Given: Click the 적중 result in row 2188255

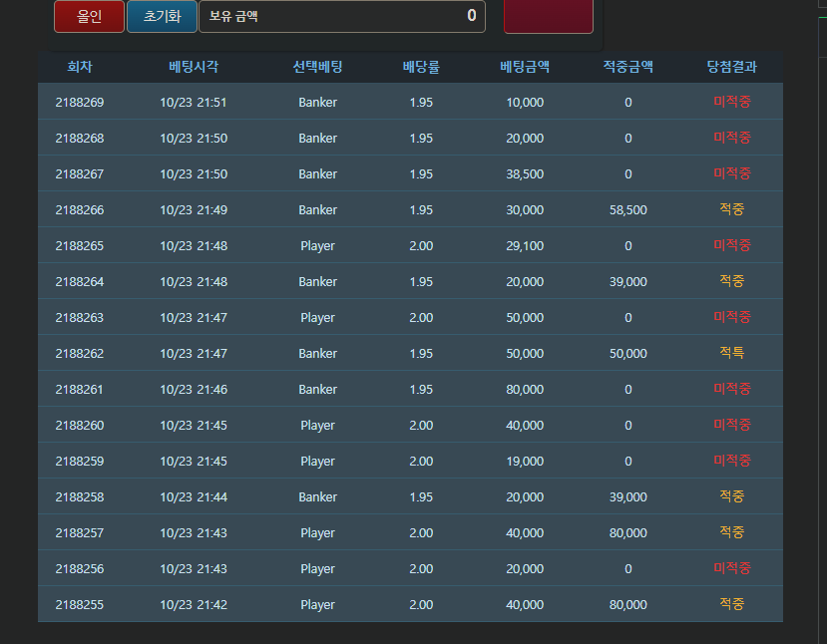Looking at the screenshot, I should tap(731, 603).
